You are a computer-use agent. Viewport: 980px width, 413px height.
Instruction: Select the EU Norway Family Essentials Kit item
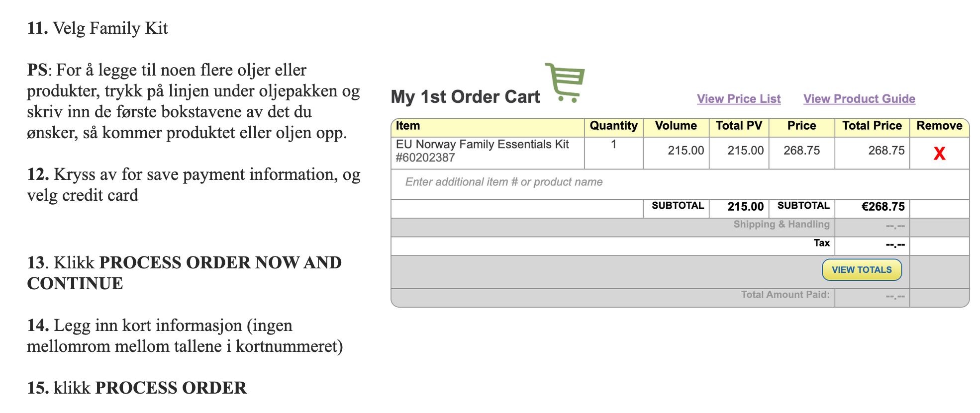tap(482, 151)
